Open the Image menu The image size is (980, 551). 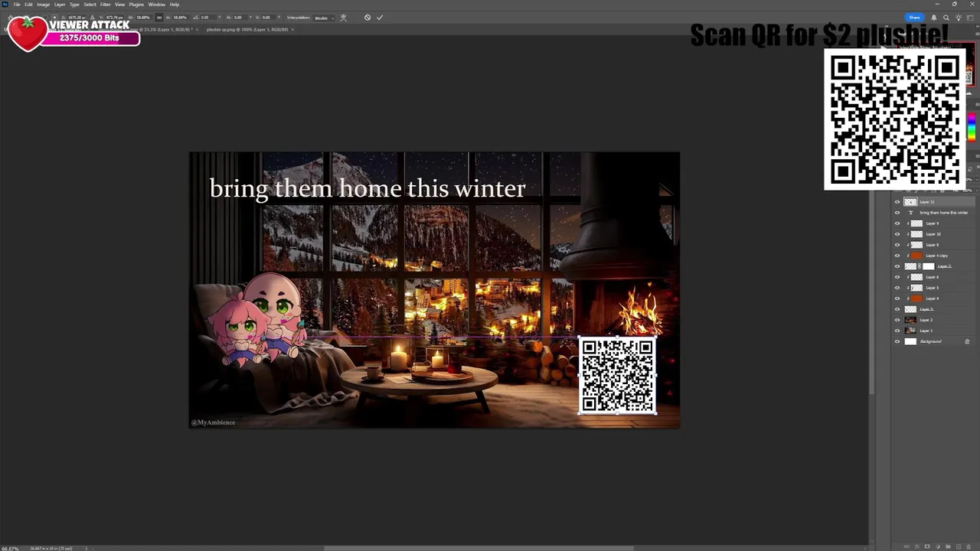coord(44,5)
